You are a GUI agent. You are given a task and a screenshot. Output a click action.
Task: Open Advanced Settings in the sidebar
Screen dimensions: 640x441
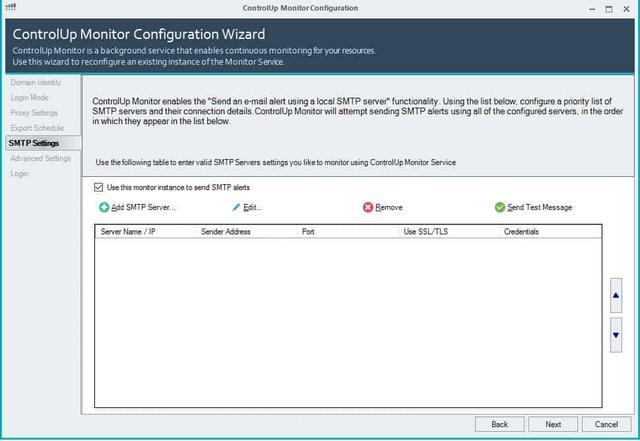click(x=39, y=158)
